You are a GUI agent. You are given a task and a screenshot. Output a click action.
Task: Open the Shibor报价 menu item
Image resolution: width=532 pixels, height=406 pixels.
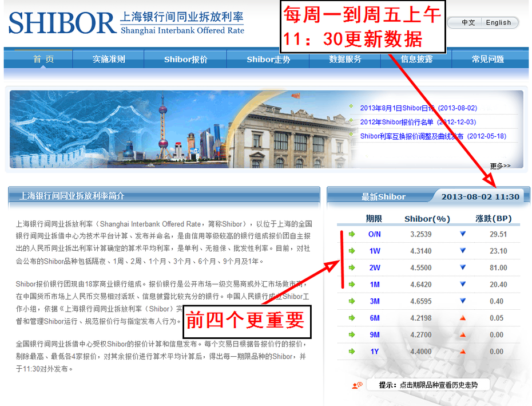coord(185,59)
